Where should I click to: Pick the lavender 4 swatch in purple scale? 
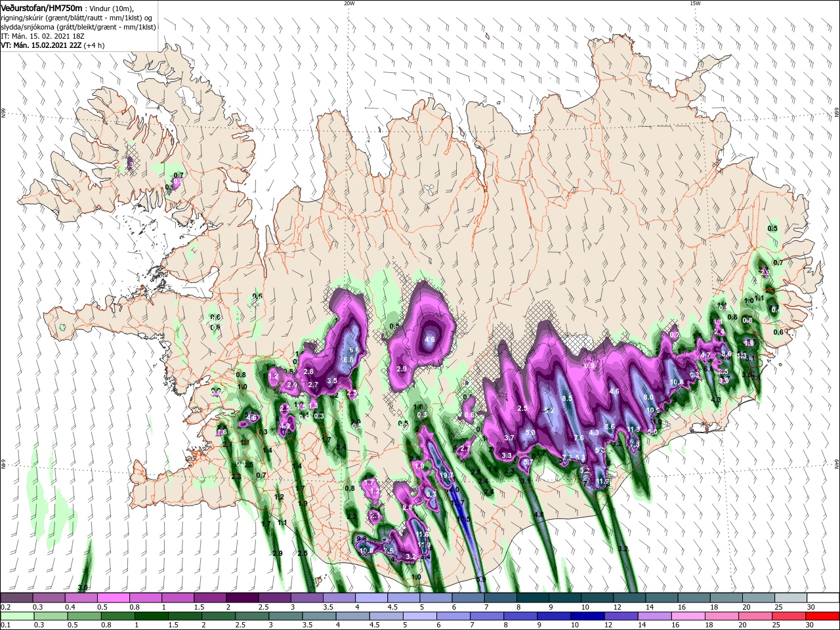coord(371,598)
